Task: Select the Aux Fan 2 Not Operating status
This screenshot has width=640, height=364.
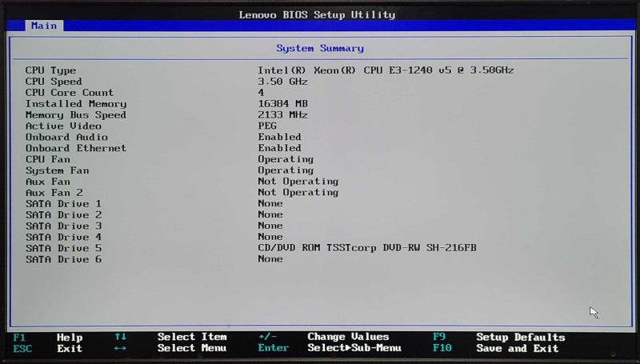Action: [x=298, y=192]
